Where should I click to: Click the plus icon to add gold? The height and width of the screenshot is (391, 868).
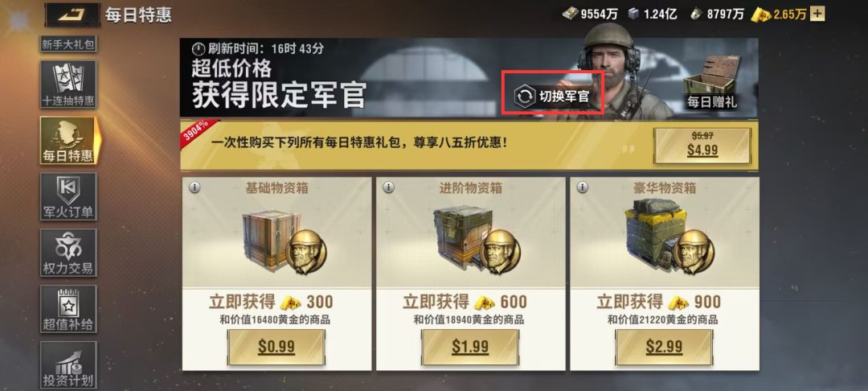818,14
